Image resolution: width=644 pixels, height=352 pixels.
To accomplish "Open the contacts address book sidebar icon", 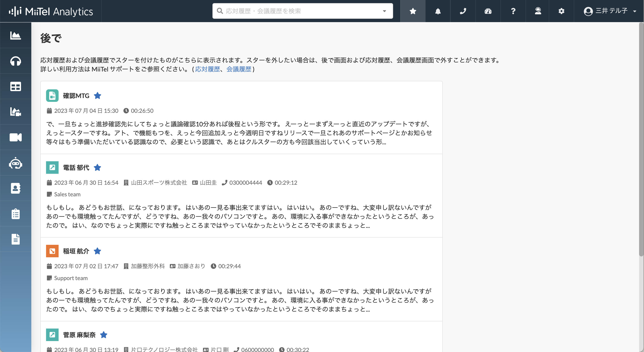I will 15,188.
